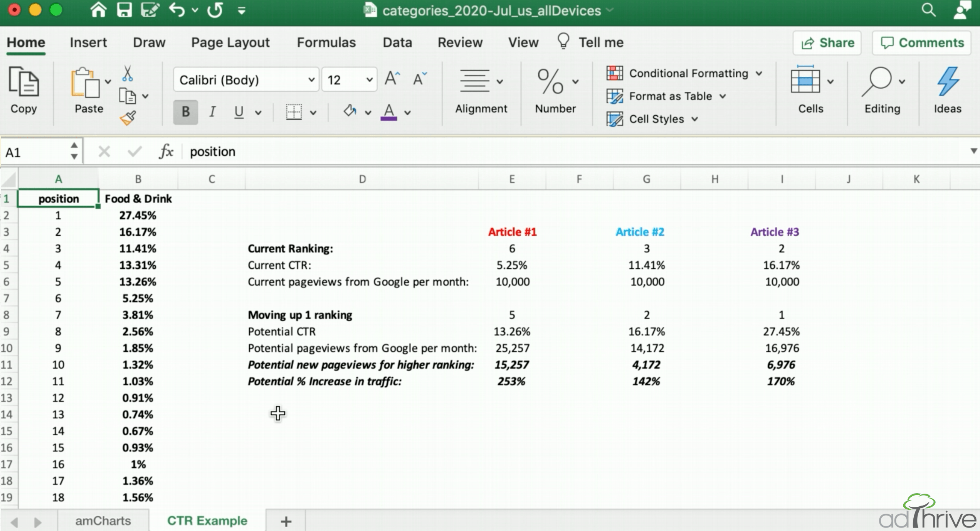Save the workbook with the floppy icon
Viewport: 980px width, 531px height.
(124, 10)
